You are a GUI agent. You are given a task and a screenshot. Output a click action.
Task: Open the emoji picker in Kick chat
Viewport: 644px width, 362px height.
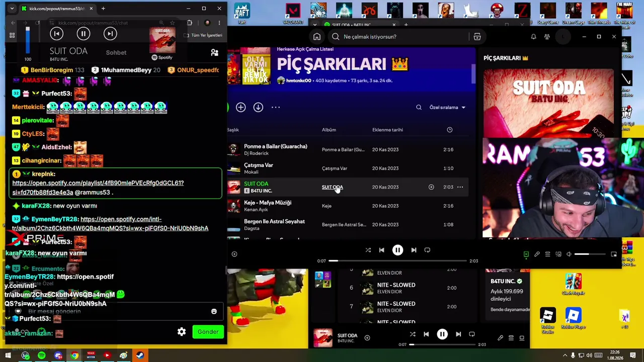click(x=214, y=311)
